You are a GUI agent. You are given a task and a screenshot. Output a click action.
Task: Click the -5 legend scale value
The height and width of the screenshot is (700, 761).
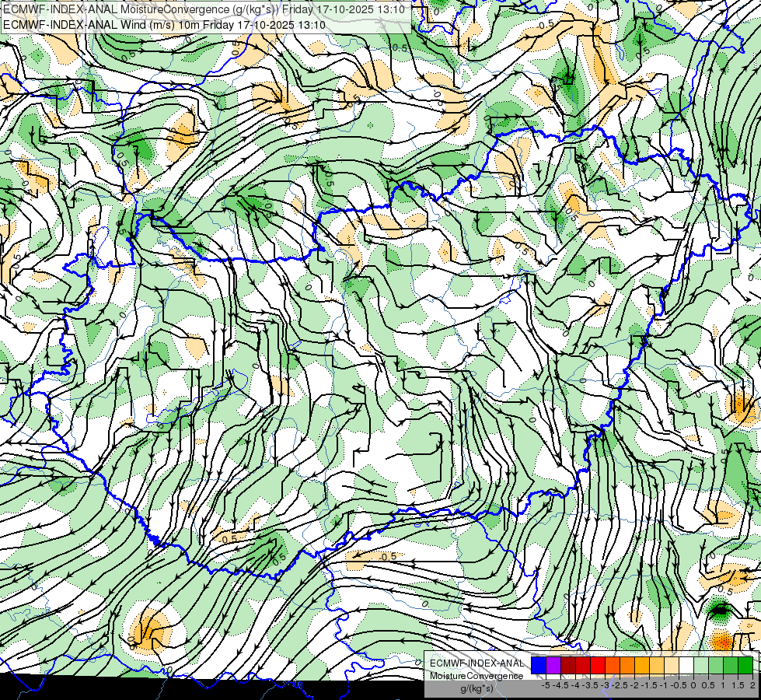coord(546,685)
